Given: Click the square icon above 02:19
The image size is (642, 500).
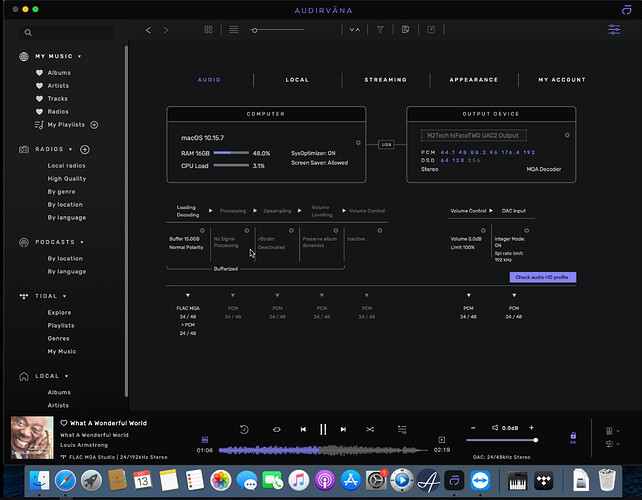Looking at the screenshot, I should 441,439.
